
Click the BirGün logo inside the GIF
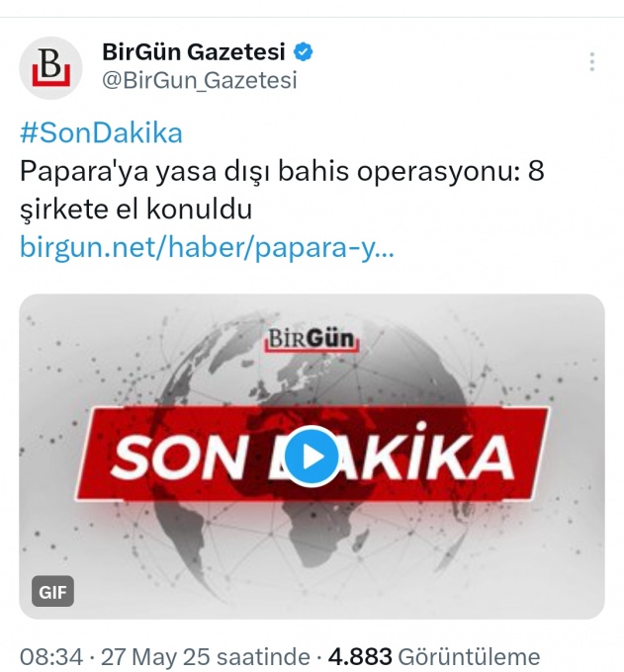[312, 339]
